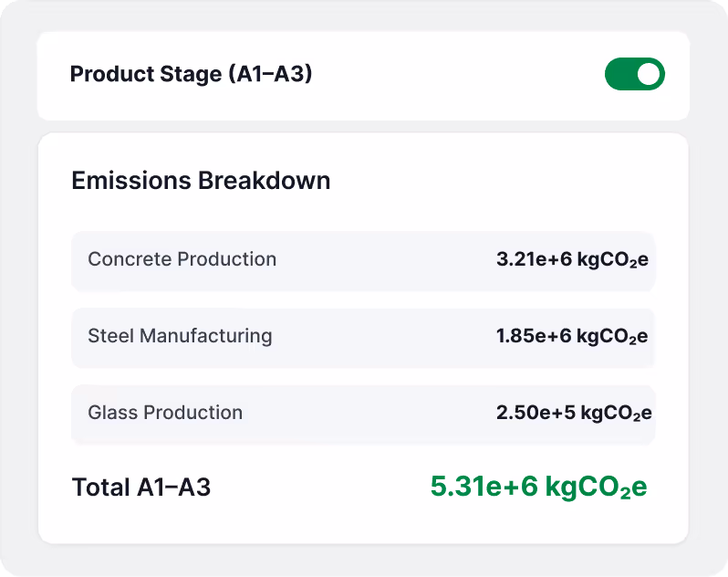Select the Concrete Production label

[182, 259]
